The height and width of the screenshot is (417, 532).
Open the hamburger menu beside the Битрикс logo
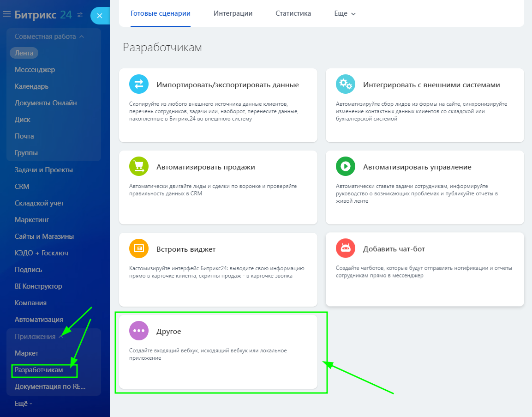[7, 15]
